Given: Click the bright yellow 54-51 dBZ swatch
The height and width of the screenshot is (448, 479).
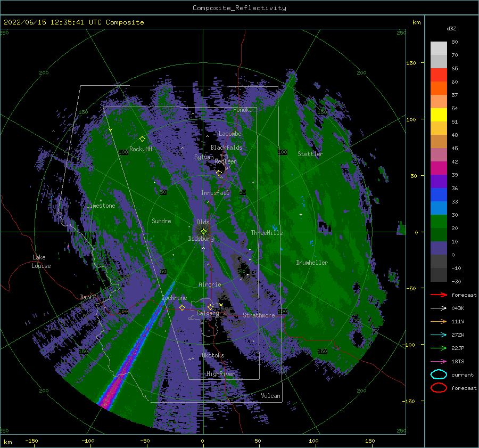Looking at the screenshot, I should point(439,115).
